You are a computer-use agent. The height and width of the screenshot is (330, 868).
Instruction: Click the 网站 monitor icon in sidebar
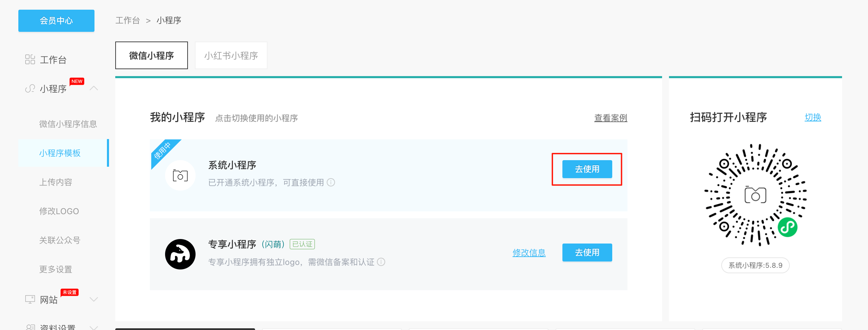(30, 299)
